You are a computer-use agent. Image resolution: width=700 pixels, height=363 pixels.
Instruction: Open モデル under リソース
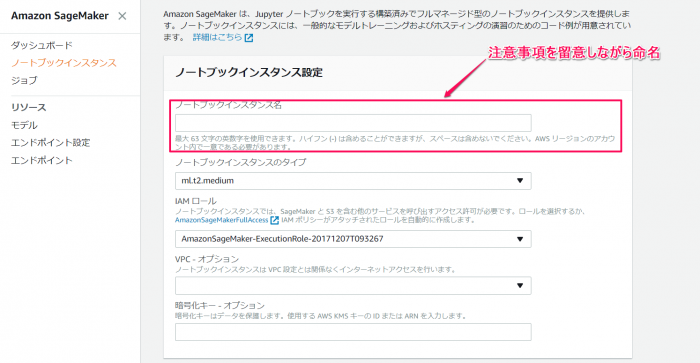(24, 125)
